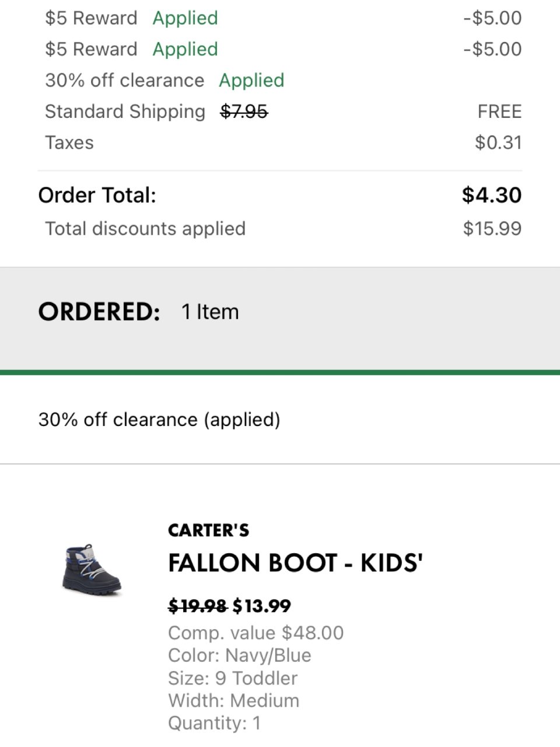560x747 pixels.
Task: Select the Order Total amount $4.30
Action: (491, 195)
